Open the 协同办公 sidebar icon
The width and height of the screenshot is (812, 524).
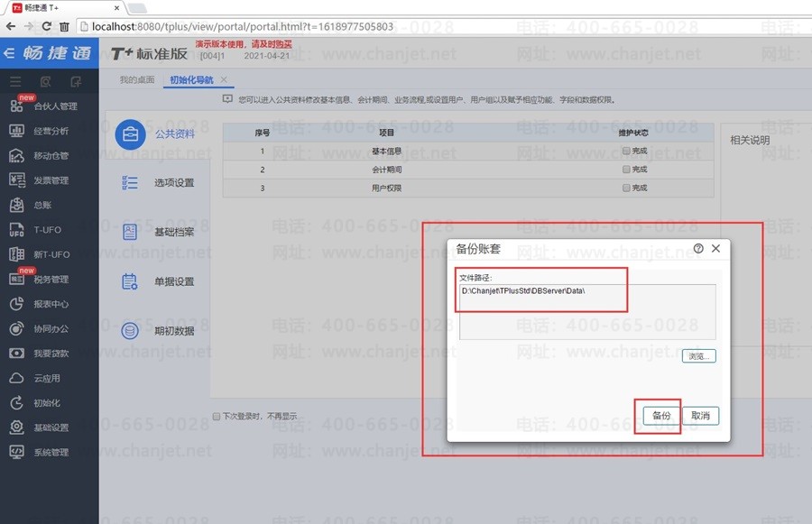16,328
